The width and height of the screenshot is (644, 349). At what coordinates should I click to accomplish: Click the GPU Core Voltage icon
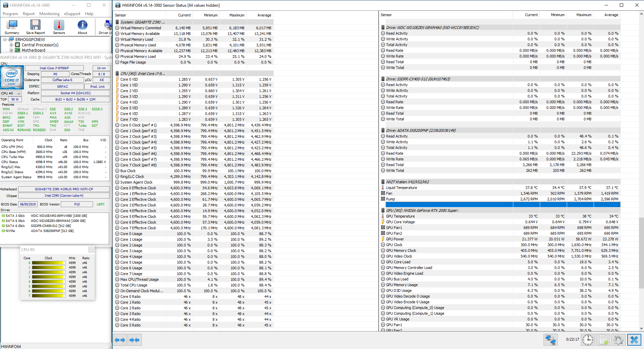coord(383,222)
